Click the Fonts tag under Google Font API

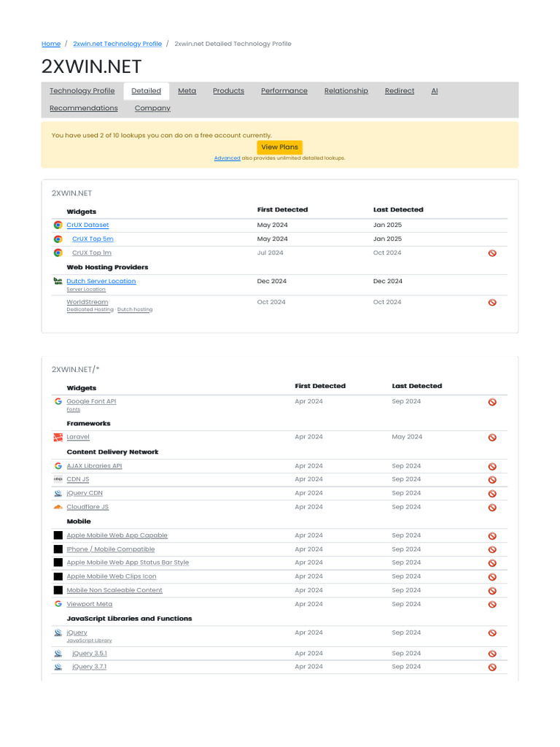(74, 409)
